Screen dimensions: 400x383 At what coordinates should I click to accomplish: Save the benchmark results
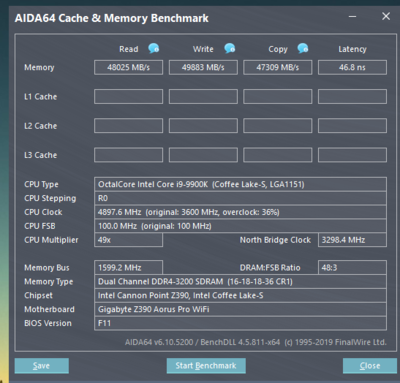point(42,366)
